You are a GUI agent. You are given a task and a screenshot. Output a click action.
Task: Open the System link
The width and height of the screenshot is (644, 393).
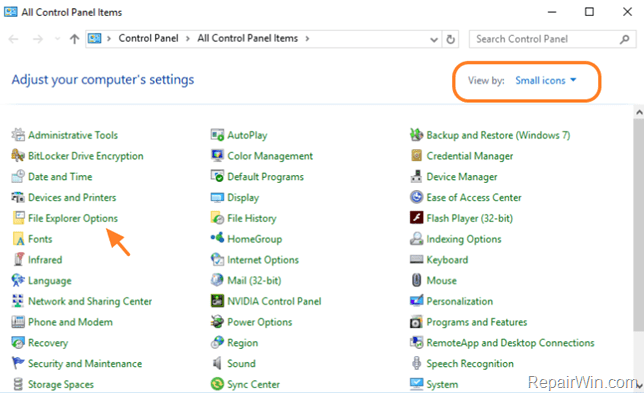click(x=442, y=385)
